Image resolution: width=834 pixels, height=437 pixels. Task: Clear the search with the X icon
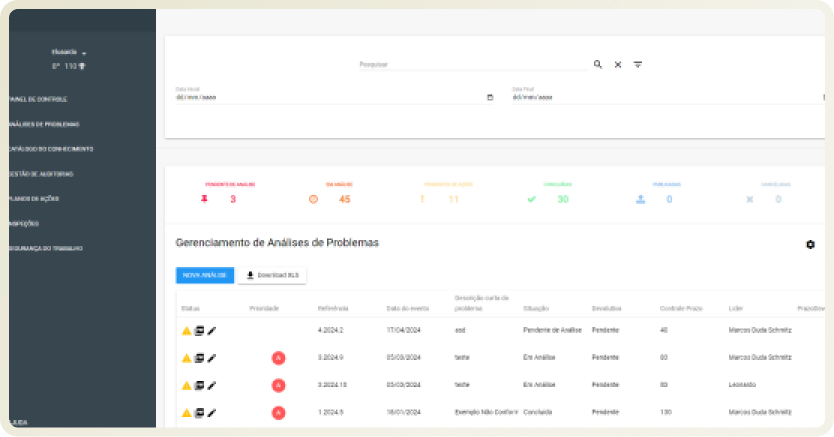(x=617, y=64)
